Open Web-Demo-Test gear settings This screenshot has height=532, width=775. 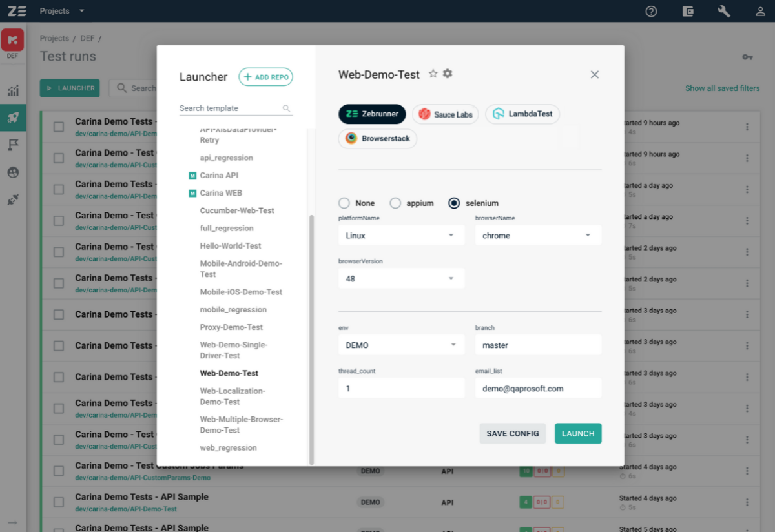(x=448, y=74)
